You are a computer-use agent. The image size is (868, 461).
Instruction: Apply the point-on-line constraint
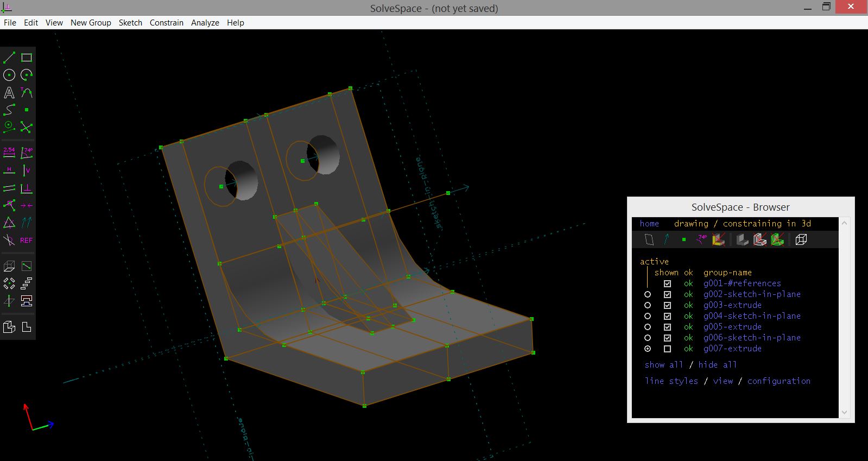coord(9,205)
